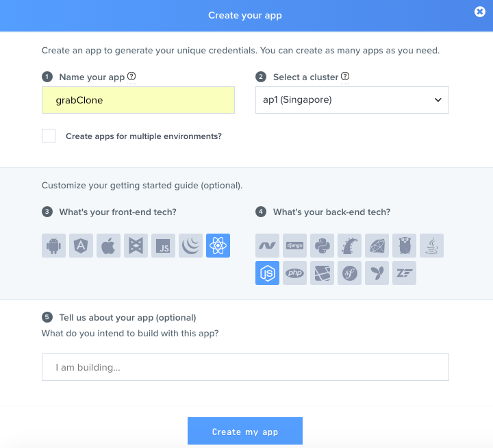Click the app name field containing grabClone
Screen dimensions: 493x448
[x=138, y=100]
